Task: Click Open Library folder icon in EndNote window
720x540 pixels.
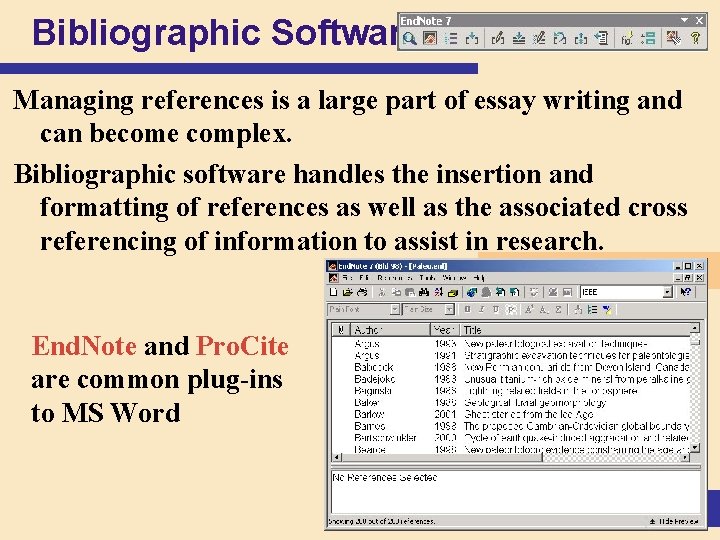Action: click(348, 292)
